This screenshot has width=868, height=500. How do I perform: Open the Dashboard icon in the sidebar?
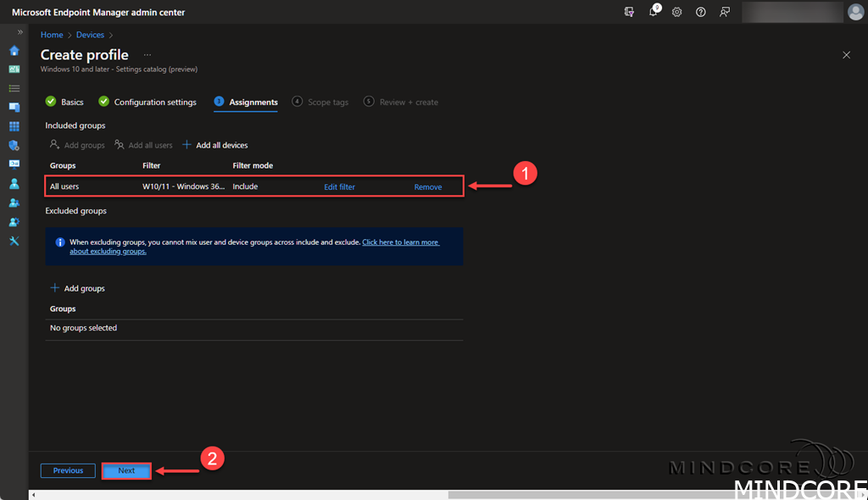click(x=14, y=69)
